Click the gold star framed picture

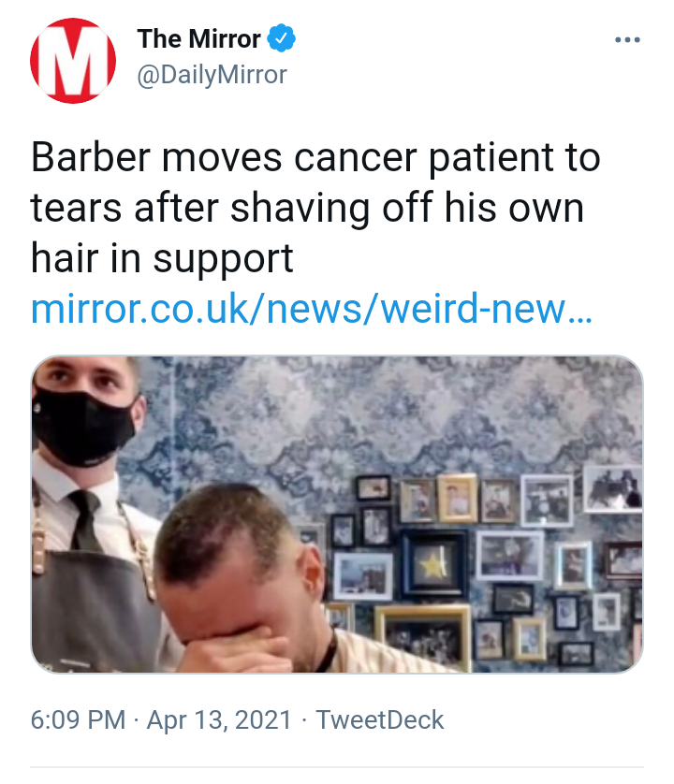(433, 565)
